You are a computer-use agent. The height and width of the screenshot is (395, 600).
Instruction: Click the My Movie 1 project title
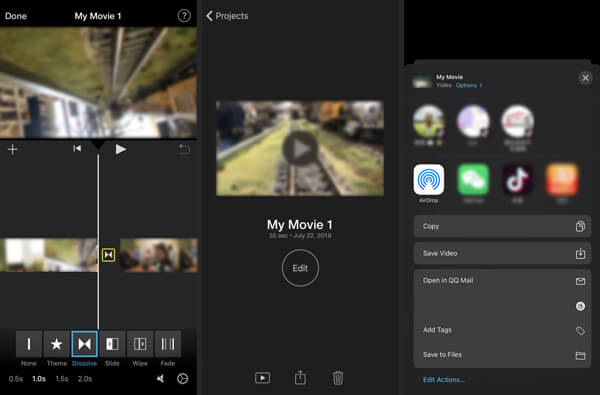point(300,225)
